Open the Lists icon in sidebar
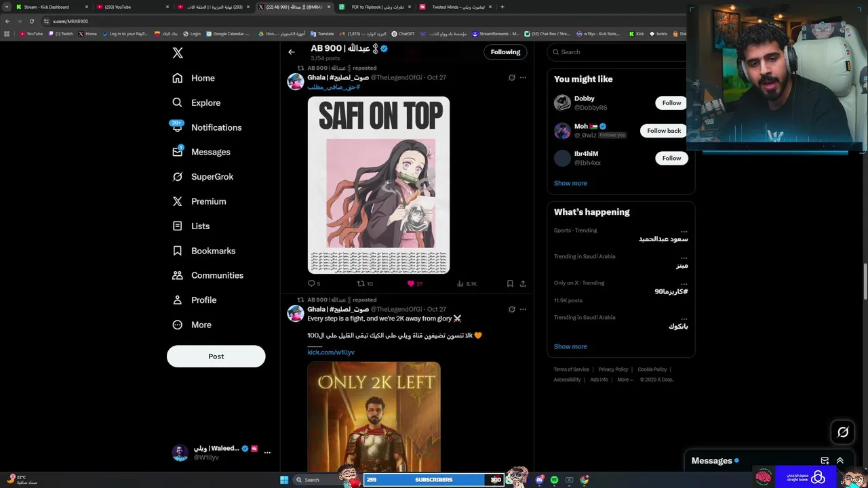The height and width of the screenshot is (488, 868). [178, 226]
